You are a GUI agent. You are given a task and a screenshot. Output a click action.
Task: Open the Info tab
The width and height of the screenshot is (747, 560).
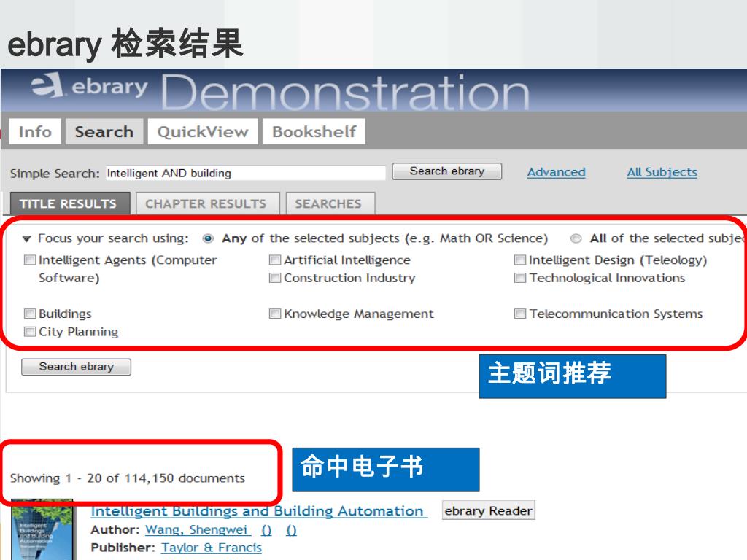35,131
